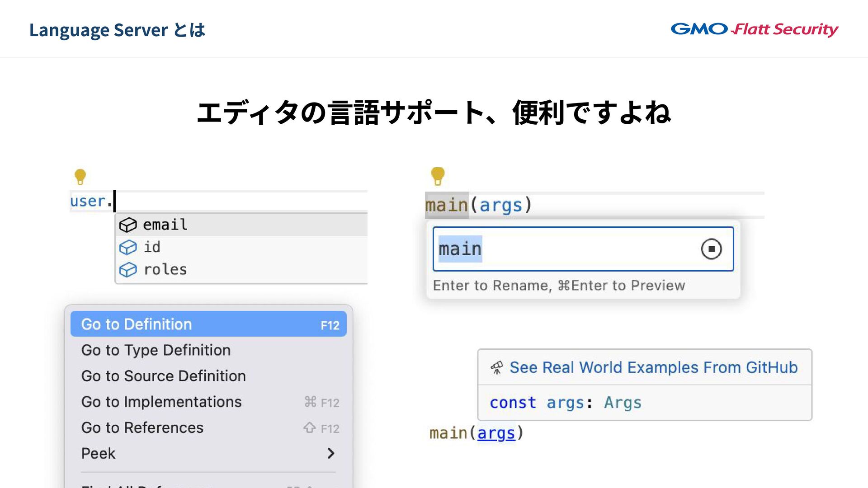Open See Real World Examples From GitHub
Image resolution: width=868 pixels, height=488 pixels.
pyautogui.click(x=653, y=367)
